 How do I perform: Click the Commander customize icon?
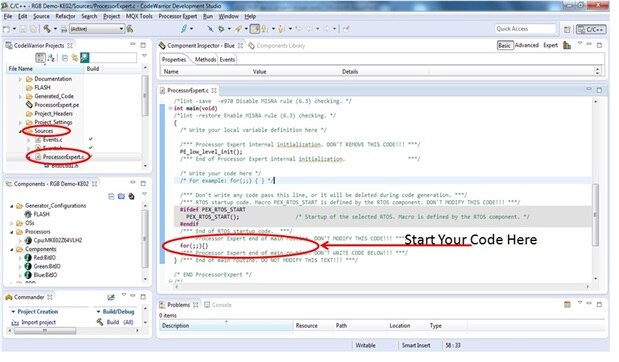click(111, 297)
